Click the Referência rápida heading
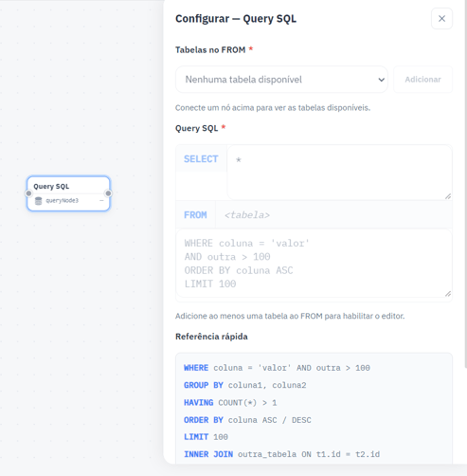 (211, 337)
